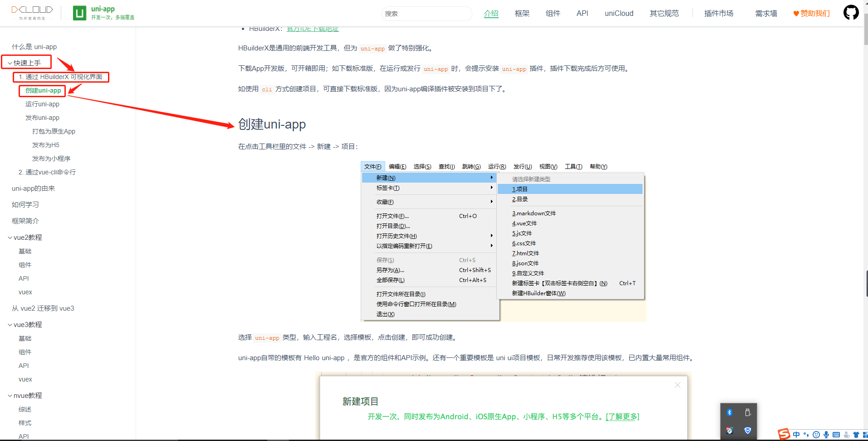Click the Sogou account user icon
The height and width of the screenshot is (441, 868).
pos(846,435)
